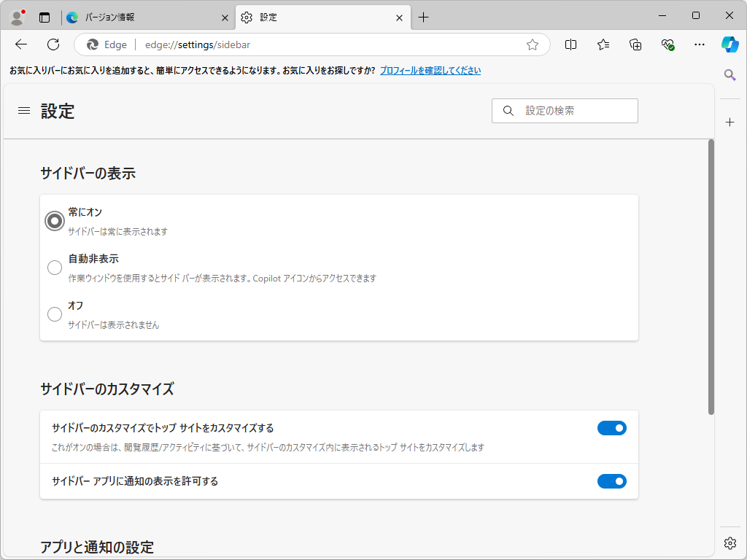747x560 pixels.
Task: Open the split screen icon
Action: point(570,44)
